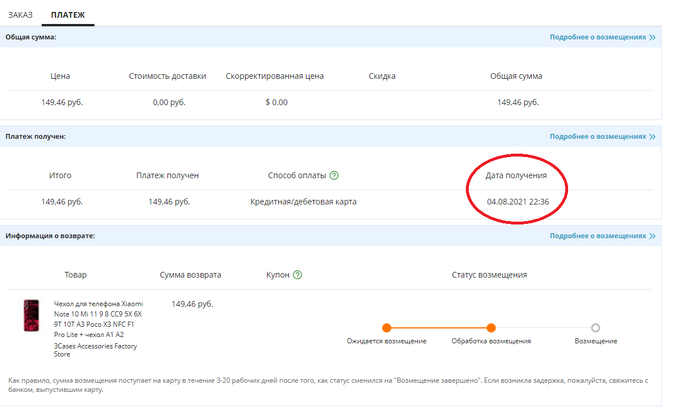700x417 pixels.
Task: Open Подробнее о возмещениях in Информация о возврате
Action: 597,236
